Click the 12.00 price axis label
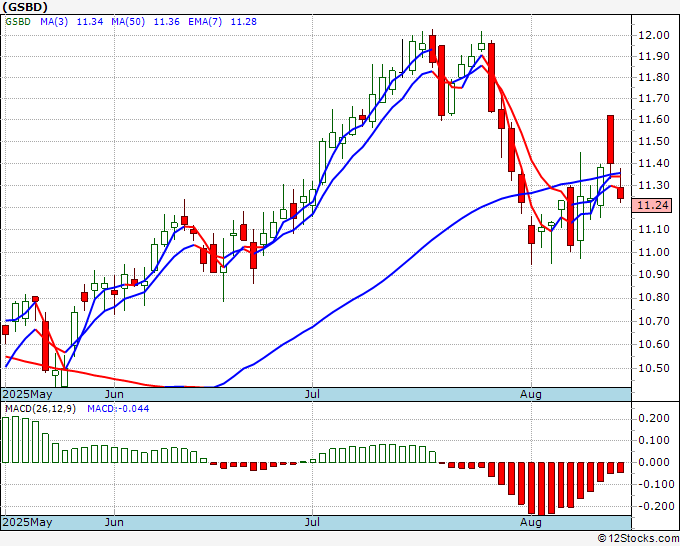680x546 pixels. point(654,35)
